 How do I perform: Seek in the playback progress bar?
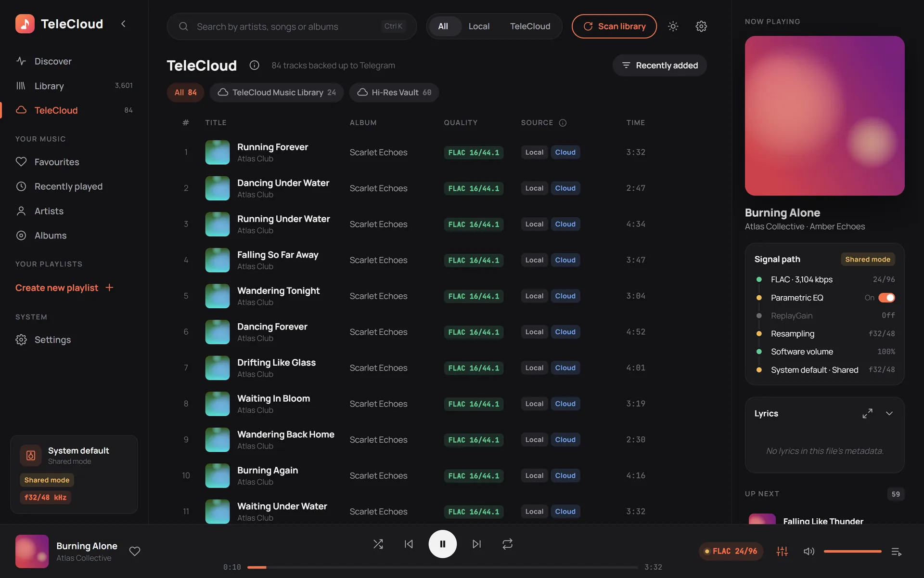click(x=442, y=567)
